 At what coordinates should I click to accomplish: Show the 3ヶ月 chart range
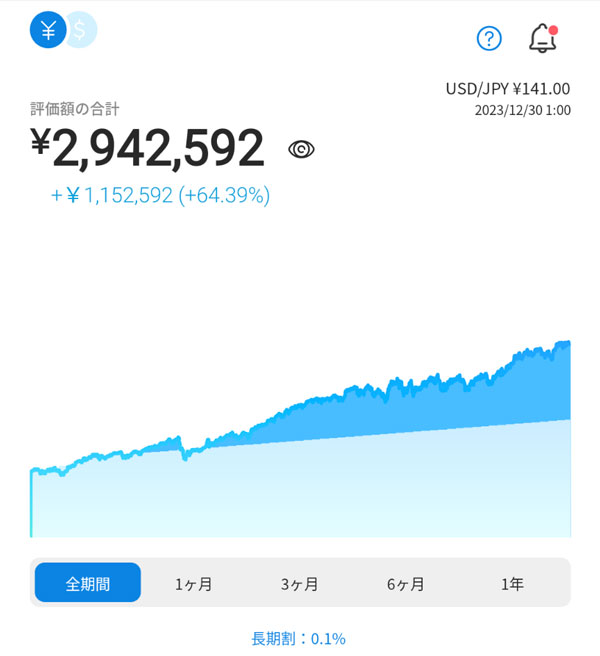point(299,583)
